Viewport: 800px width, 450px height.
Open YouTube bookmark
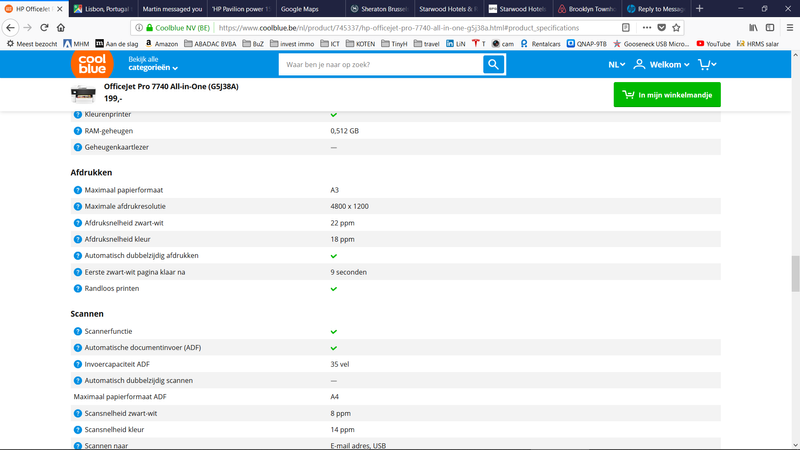pos(713,44)
